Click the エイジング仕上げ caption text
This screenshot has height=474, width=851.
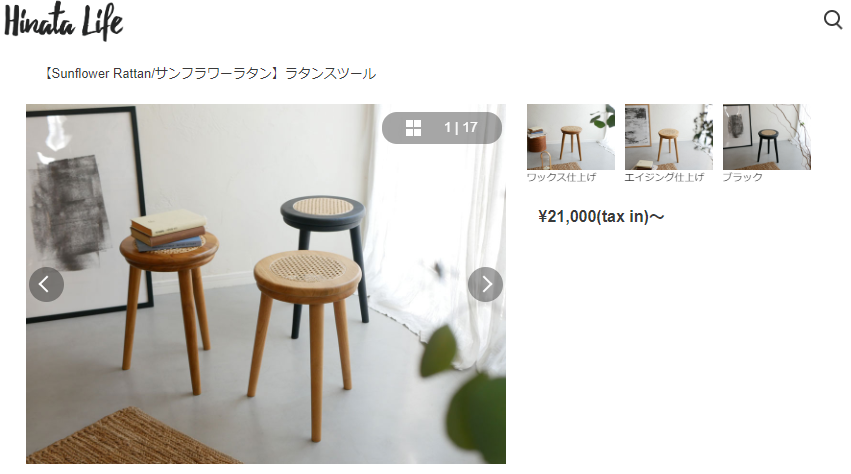(664, 177)
